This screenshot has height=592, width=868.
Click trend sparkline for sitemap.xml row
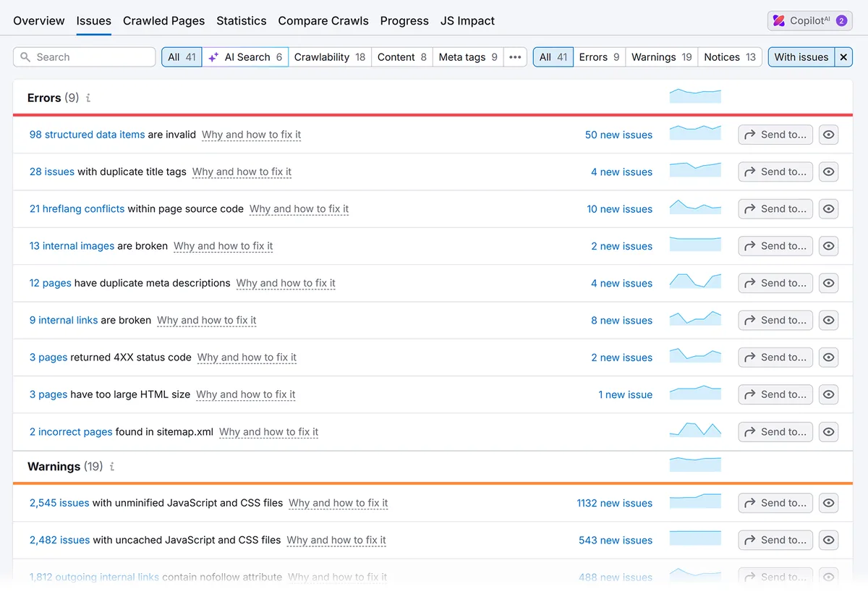(x=695, y=429)
